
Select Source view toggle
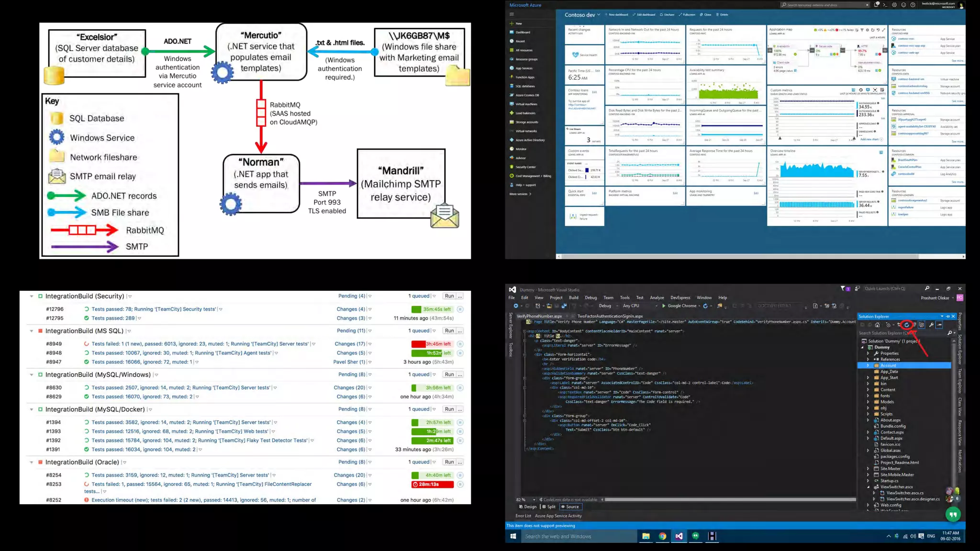tap(570, 507)
